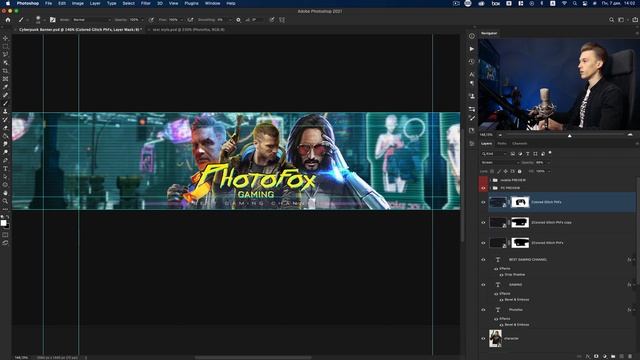Select the Clone Stamp tool
640x360 pixels.
[5, 111]
